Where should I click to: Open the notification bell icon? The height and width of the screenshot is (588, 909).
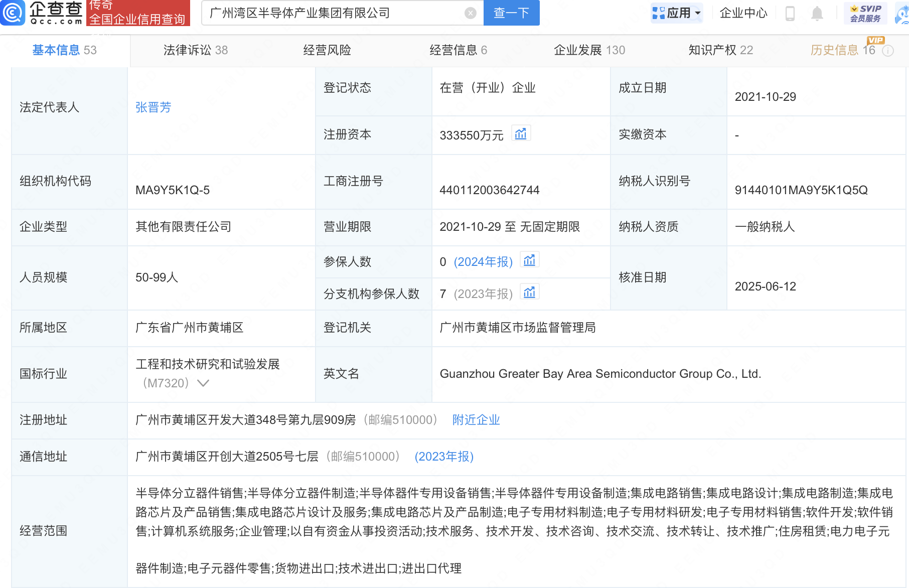pos(817,13)
